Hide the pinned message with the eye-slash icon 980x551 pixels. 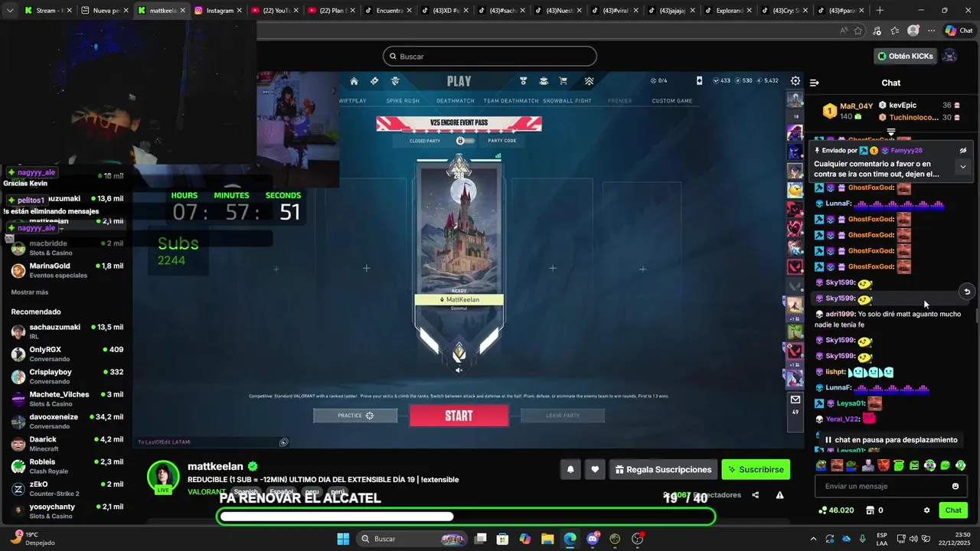[x=963, y=151]
